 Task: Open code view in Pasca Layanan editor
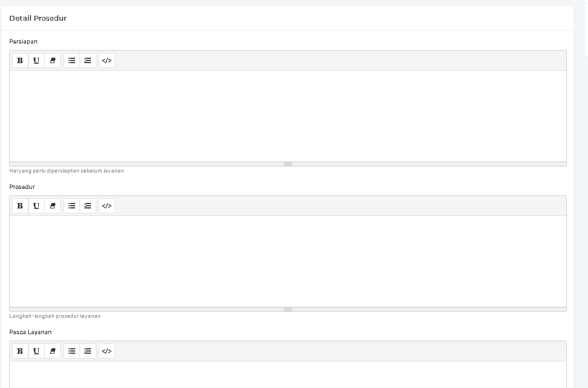(x=107, y=351)
